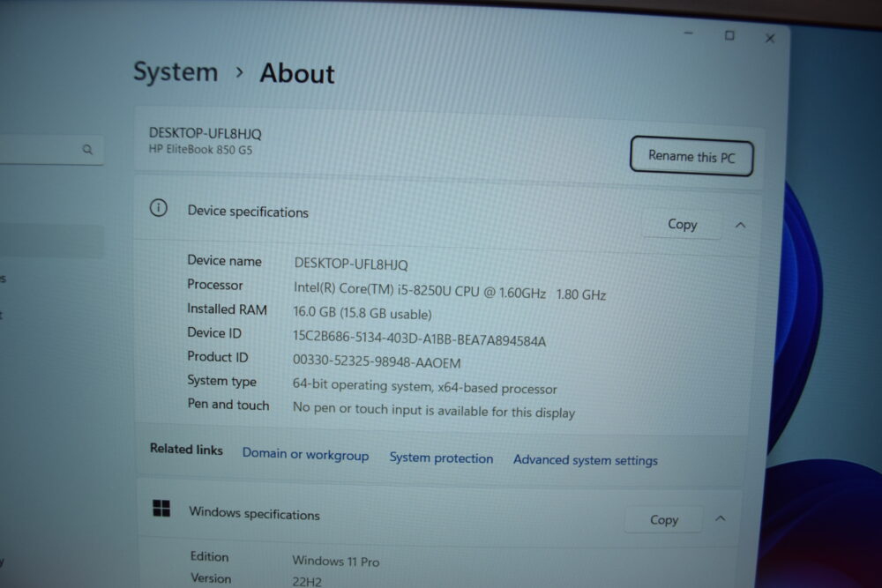Collapse the Windows specifications section
Image resolution: width=882 pixels, height=588 pixels.
pyautogui.click(x=720, y=518)
